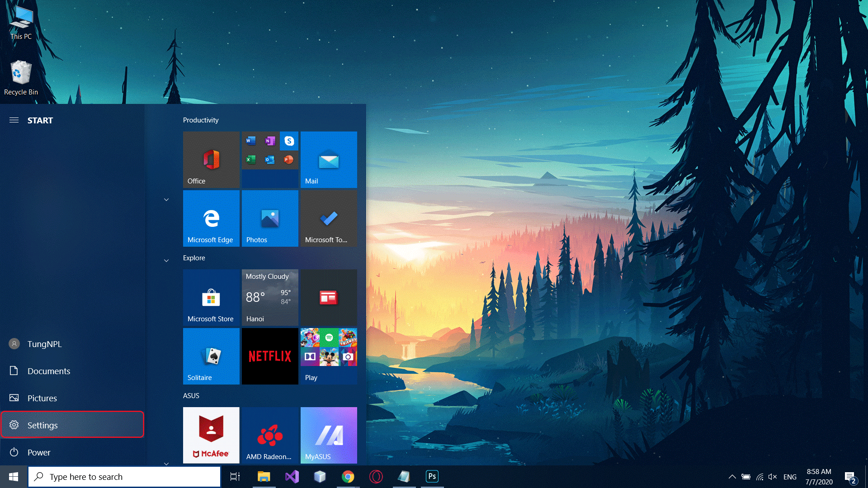Open the red News tile
868x488 pixels.
(329, 297)
